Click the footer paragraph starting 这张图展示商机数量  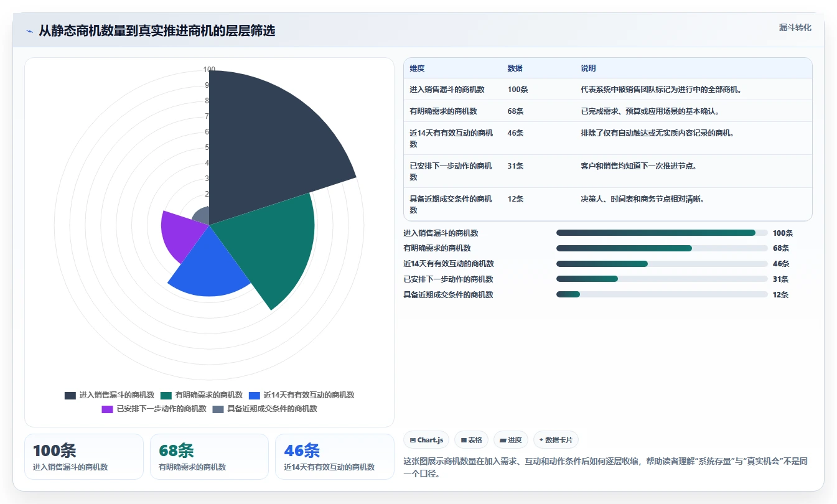(606, 467)
